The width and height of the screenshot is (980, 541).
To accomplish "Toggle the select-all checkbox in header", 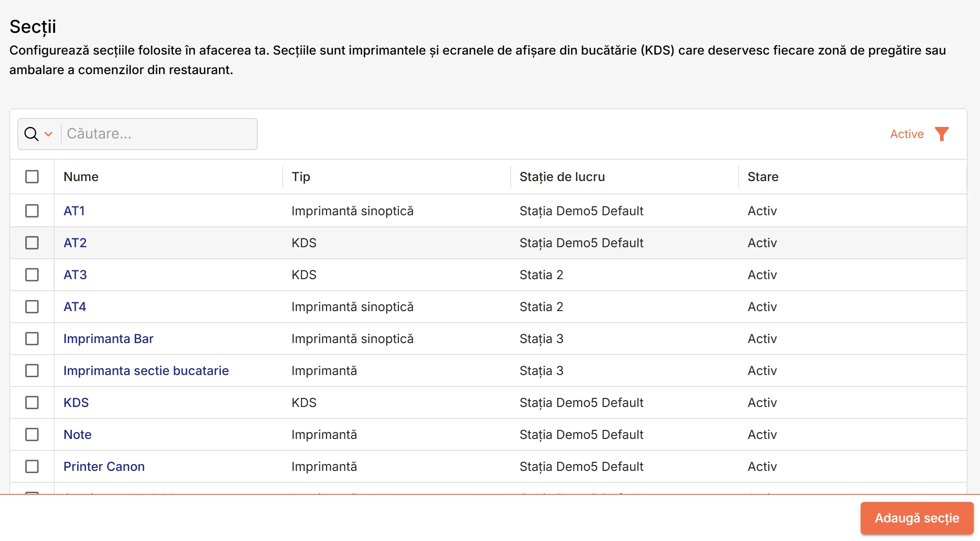I will [32, 177].
